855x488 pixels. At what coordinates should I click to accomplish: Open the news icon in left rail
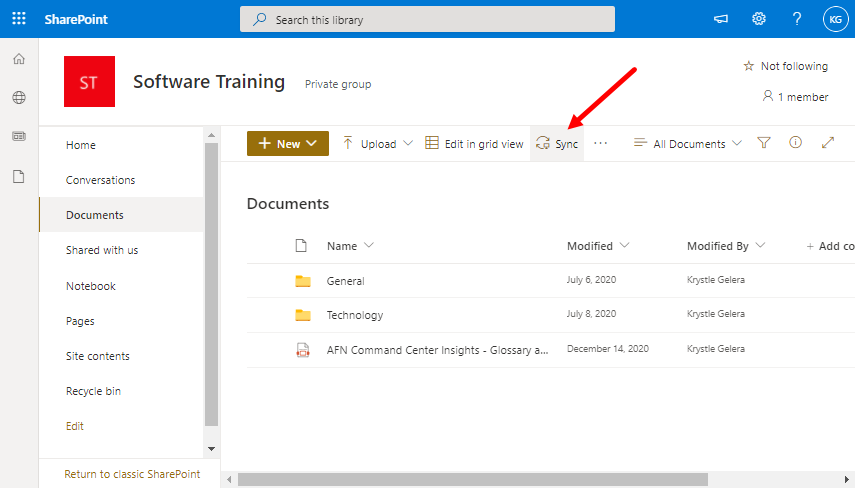pyautogui.click(x=19, y=136)
